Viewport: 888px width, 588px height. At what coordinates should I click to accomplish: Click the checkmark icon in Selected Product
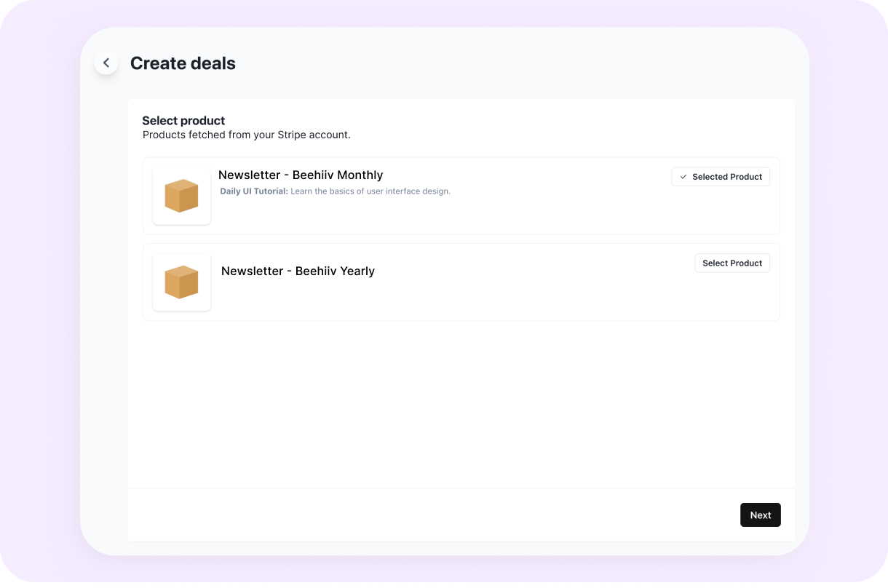683,177
